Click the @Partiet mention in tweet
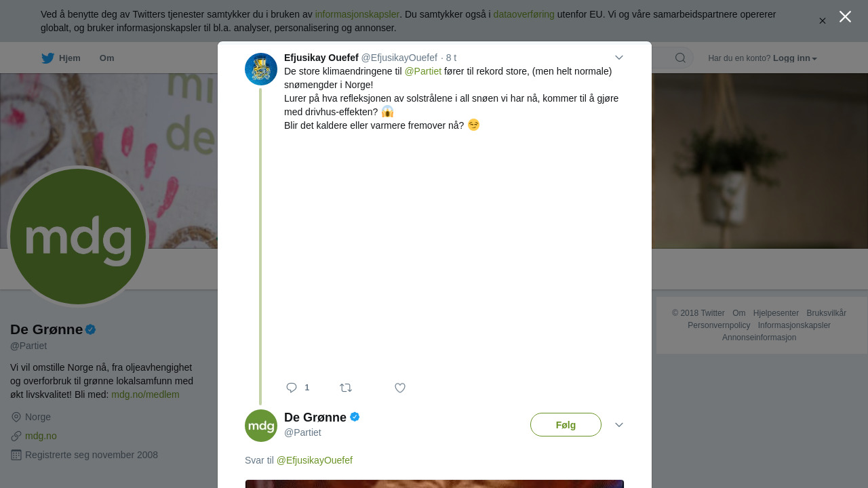868x488 pixels. pos(423,71)
